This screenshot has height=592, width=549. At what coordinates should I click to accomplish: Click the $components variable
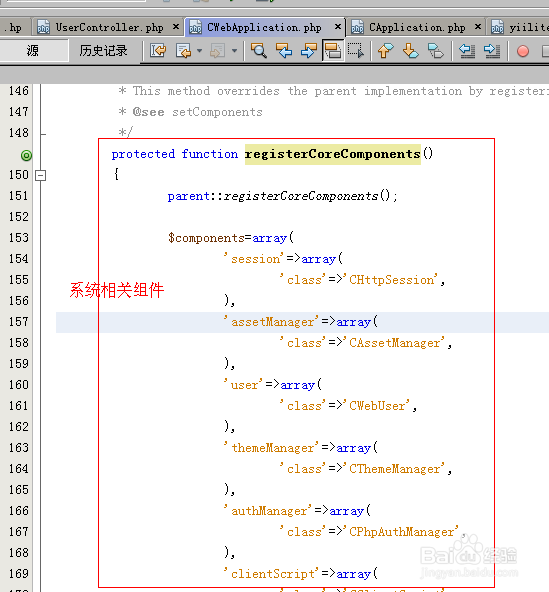click(x=206, y=238)
